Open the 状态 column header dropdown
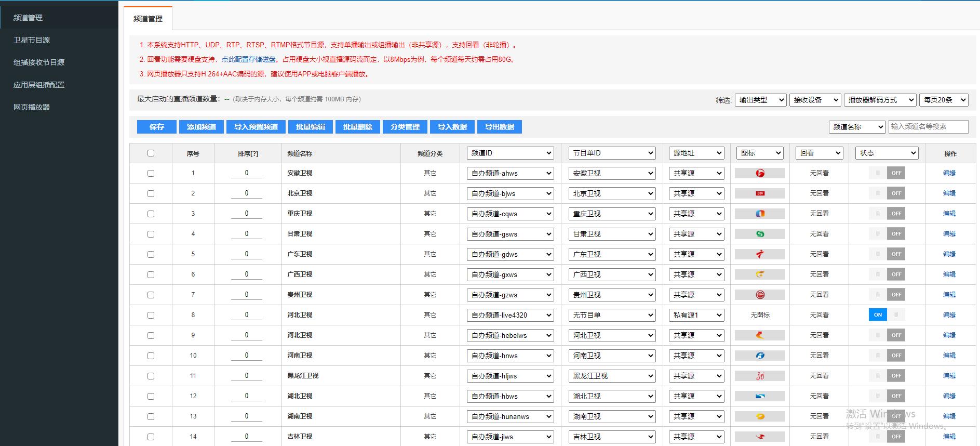Image resolution: width=980 pixels, height=446 pixels. [887, 153]
